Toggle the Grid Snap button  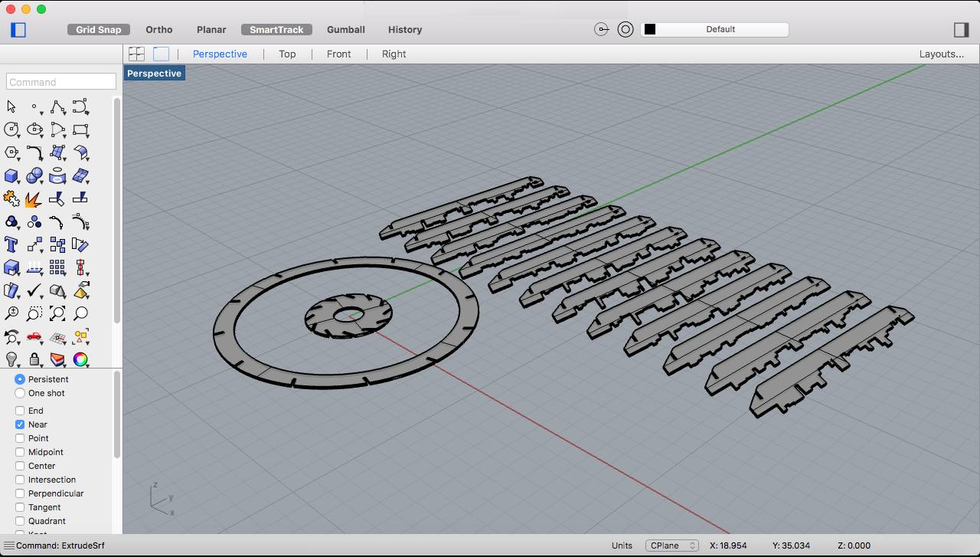pos(99,30)
